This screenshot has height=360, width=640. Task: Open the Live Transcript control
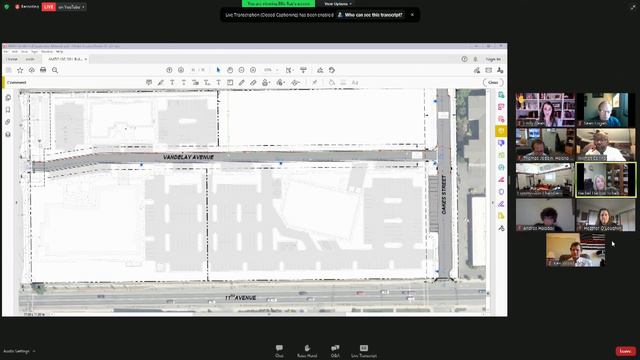[x=364, y=351]
